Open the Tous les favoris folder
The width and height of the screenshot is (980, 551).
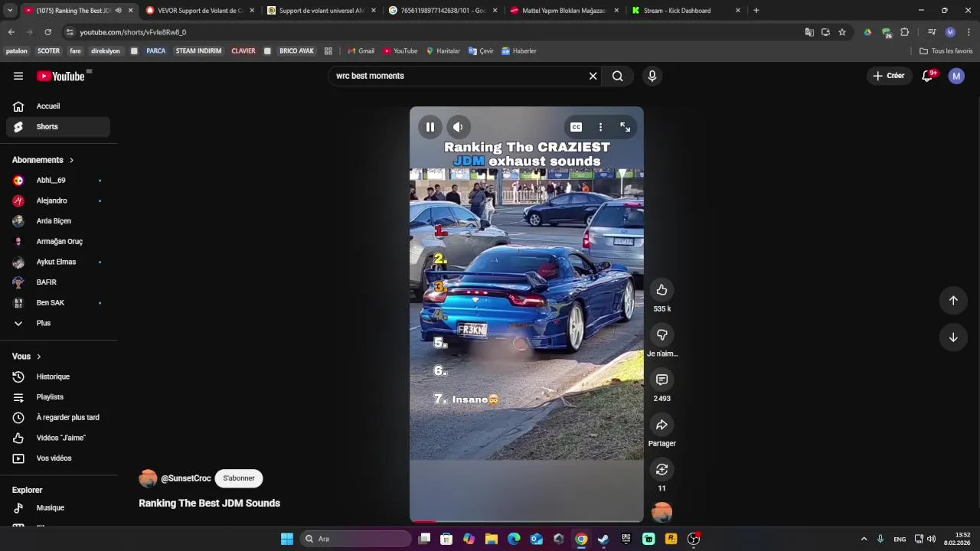[946, 51]
